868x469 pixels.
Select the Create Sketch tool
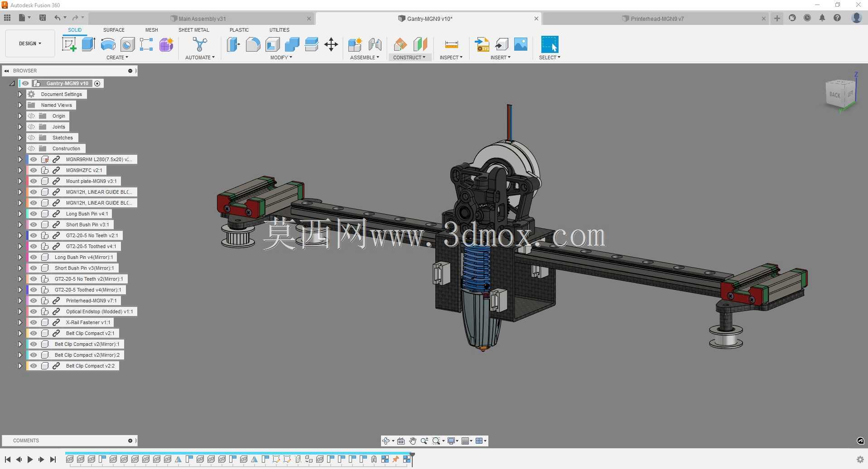pos(69,44)
